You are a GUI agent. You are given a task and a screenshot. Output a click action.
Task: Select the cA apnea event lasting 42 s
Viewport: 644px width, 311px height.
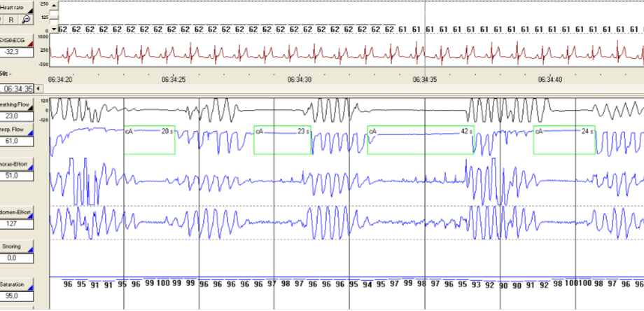(421, 140)
